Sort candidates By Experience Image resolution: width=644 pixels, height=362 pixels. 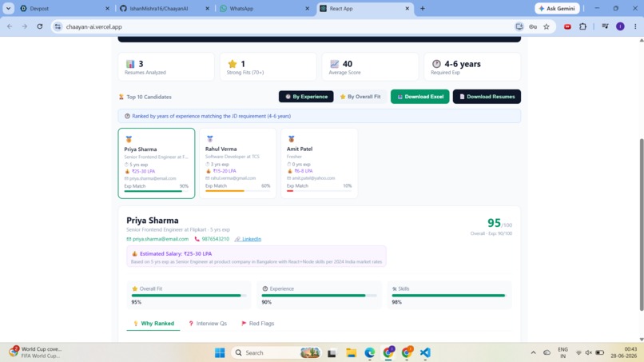[x=306, y=97]
